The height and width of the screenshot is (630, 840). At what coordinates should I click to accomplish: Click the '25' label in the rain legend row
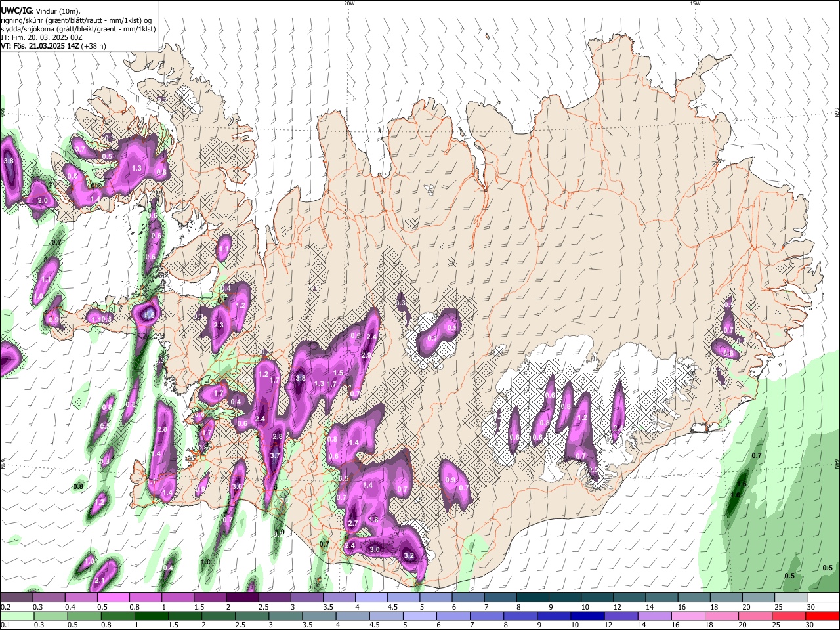[x=777, y=625]
